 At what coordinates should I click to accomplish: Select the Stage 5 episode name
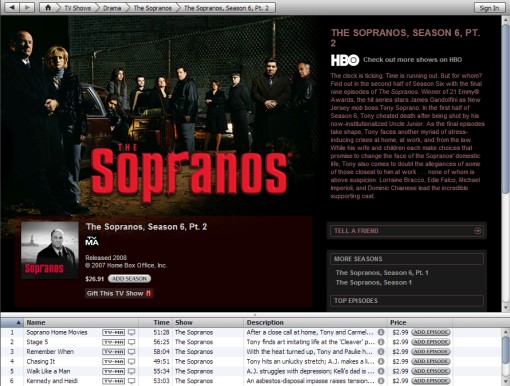[x=37, y=342]
